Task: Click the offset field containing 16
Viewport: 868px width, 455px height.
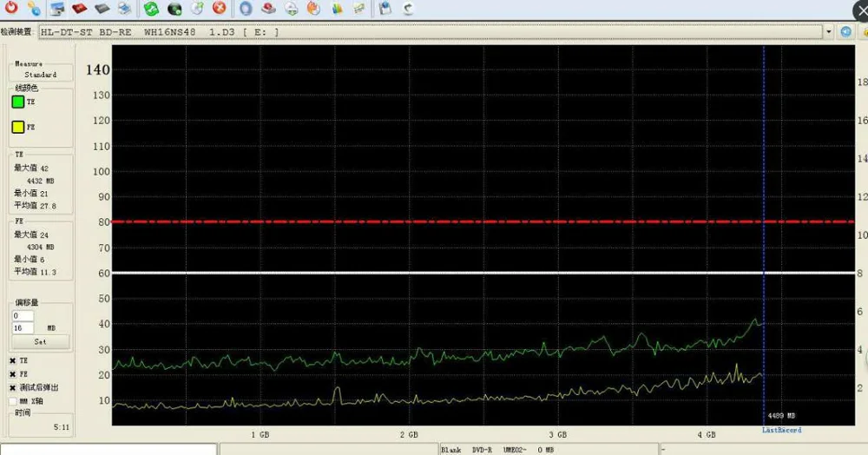Action: pyautogui.click(x=23, y=328)
